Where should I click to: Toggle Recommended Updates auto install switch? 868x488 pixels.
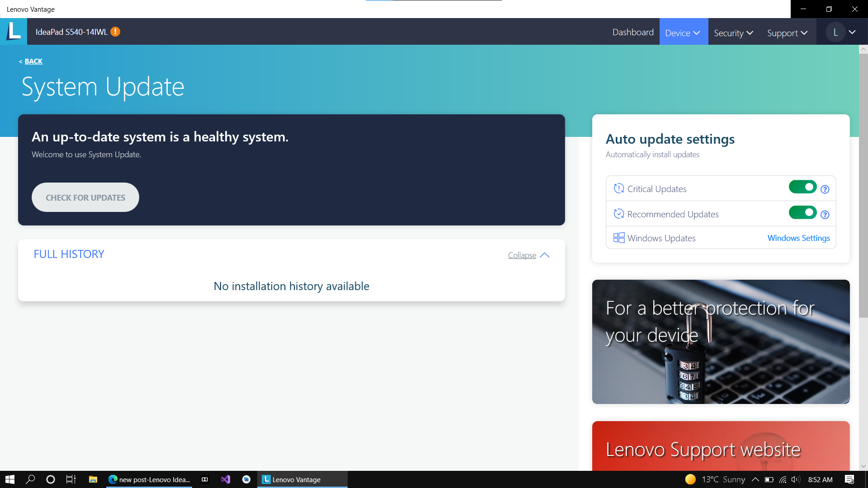(x=803, y=212)
